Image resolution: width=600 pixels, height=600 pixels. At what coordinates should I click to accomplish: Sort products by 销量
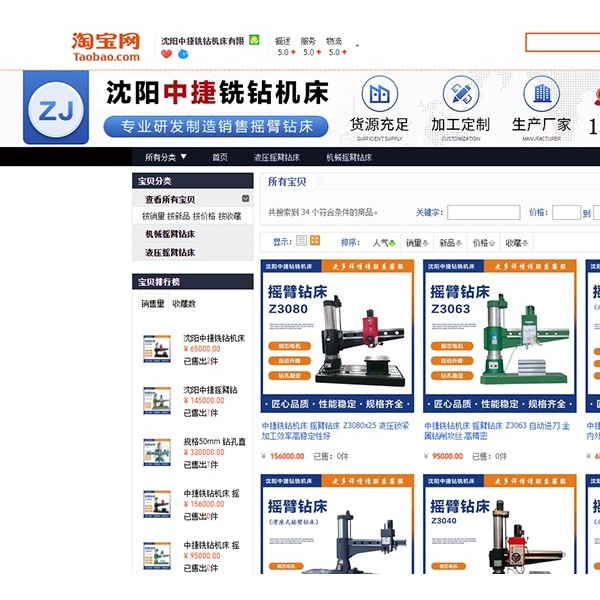[x=417, y=243]
